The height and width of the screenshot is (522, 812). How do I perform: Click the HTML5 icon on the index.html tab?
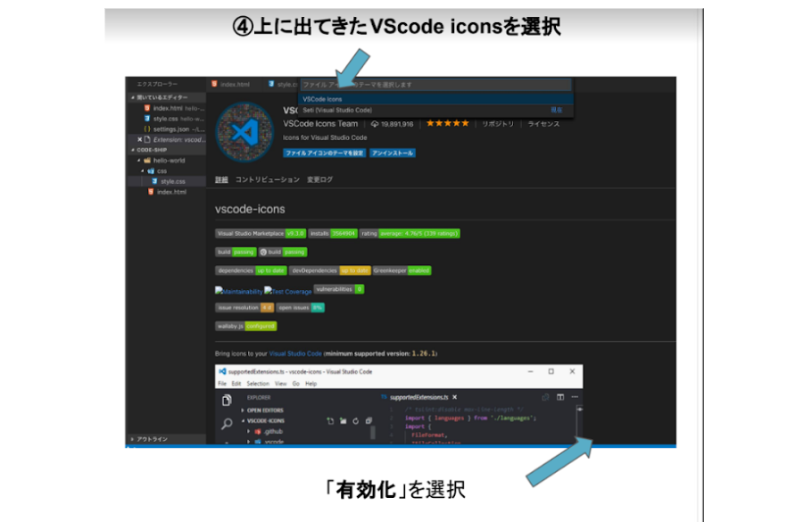(x=214, y=84)
